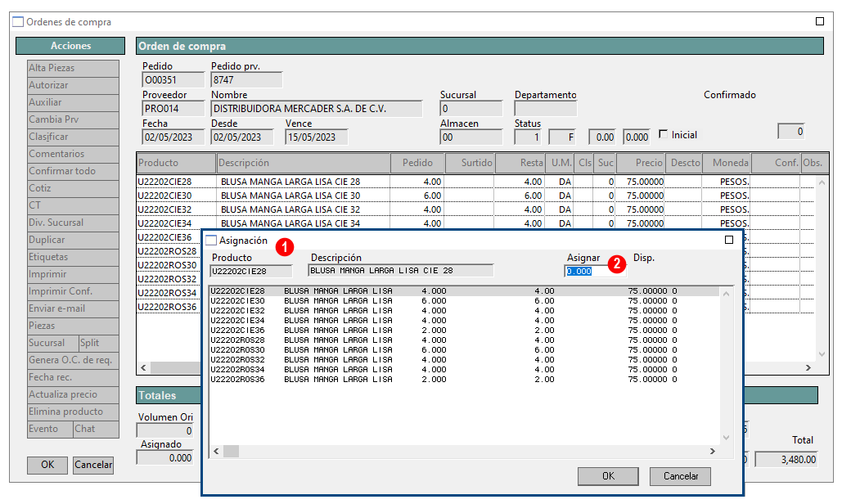Click the Evento button

click(x=50, y=429)
